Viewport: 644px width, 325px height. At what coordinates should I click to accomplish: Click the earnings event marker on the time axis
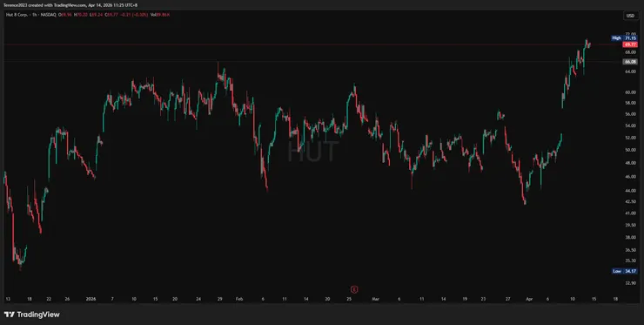354,289
